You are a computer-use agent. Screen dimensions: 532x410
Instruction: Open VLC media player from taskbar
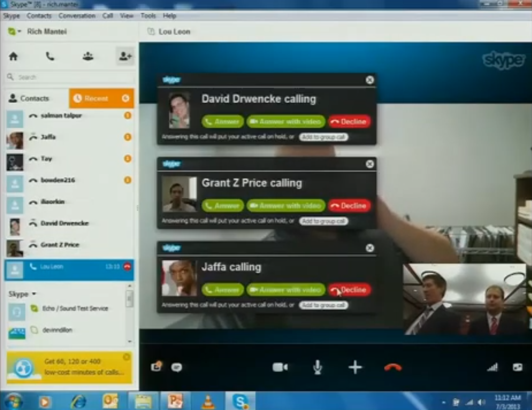(x=208, y=401)
